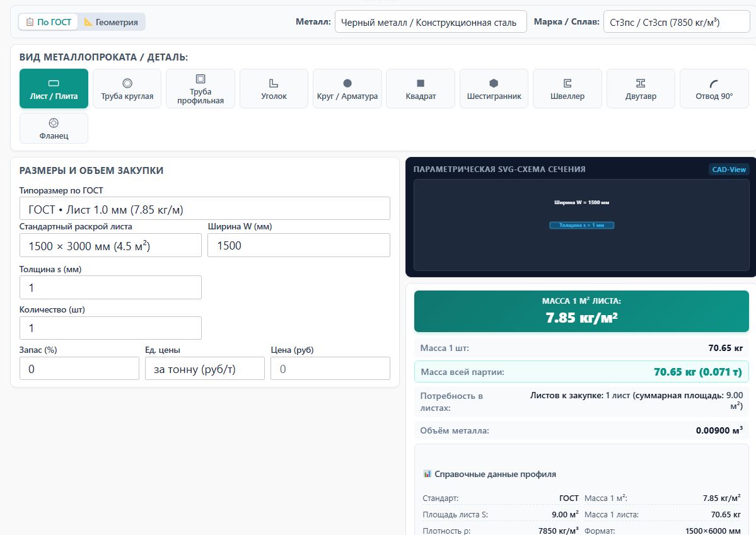The image size is (756, 535).
Task: Open the Металл dropdown
Action: (431, 21)
